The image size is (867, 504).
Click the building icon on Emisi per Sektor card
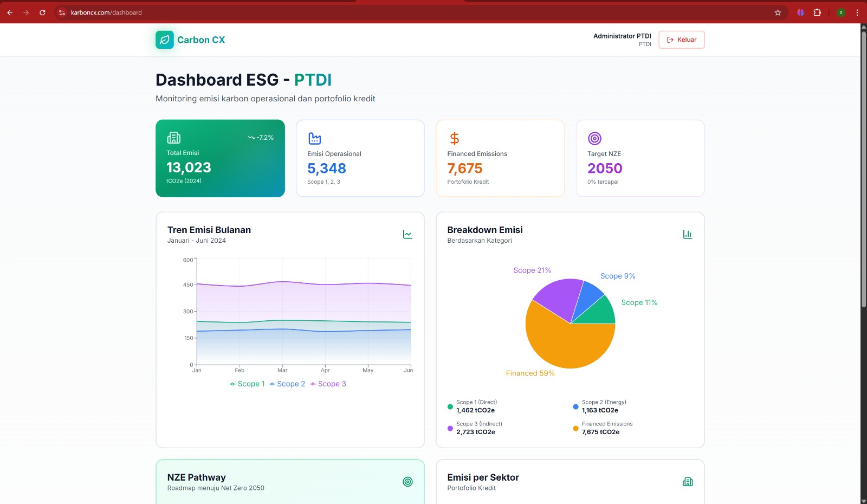[688, 481]
